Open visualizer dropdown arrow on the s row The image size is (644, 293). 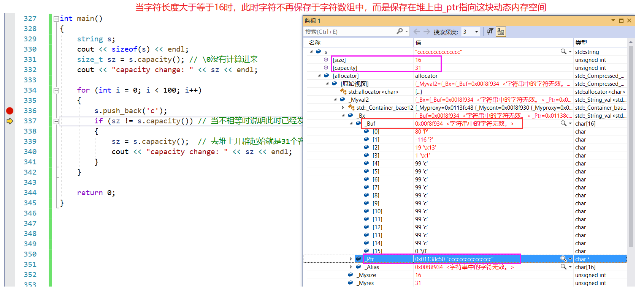[x=570, y=52]
